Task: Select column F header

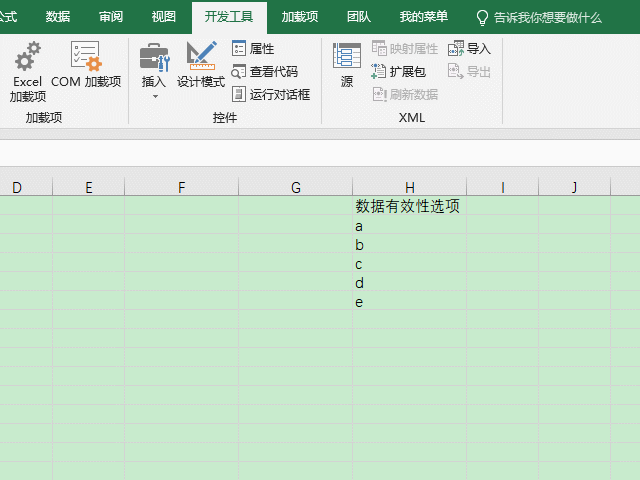Action: point(182,187)
